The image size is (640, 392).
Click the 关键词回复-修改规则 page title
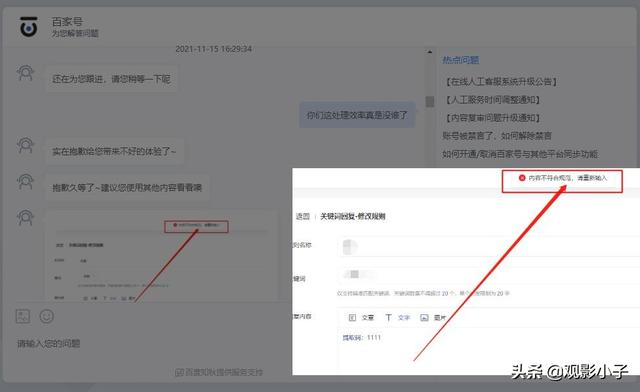[353, 216]
